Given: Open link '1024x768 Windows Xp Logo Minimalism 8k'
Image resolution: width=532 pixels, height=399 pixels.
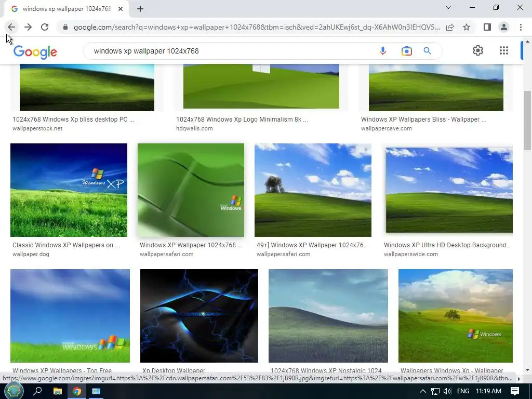Looking at the screenshot, I should click(242, 119).
